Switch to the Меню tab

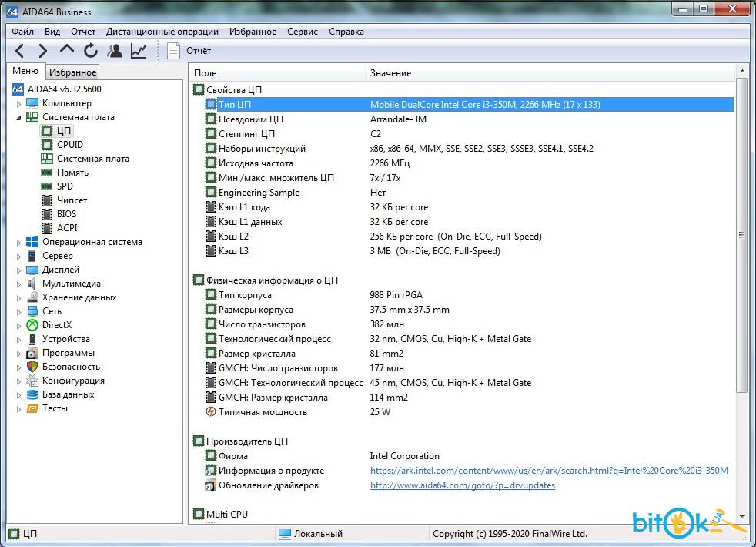(25, 71)
